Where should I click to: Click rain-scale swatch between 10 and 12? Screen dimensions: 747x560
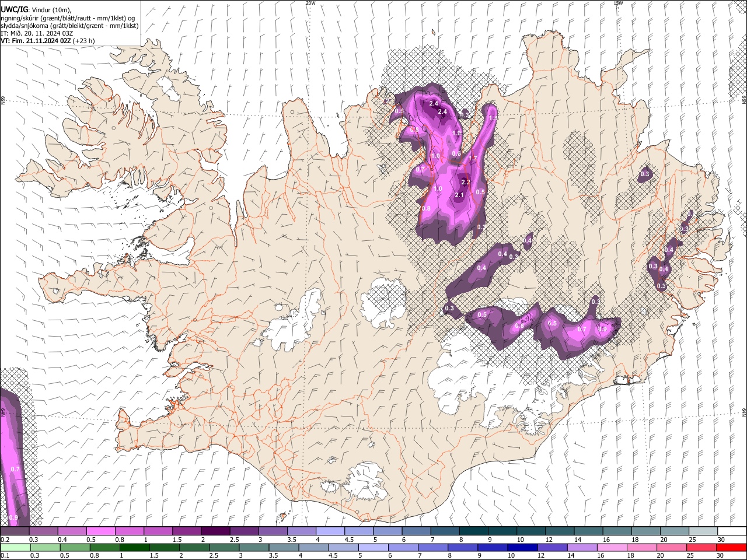(x=524, y=547)
